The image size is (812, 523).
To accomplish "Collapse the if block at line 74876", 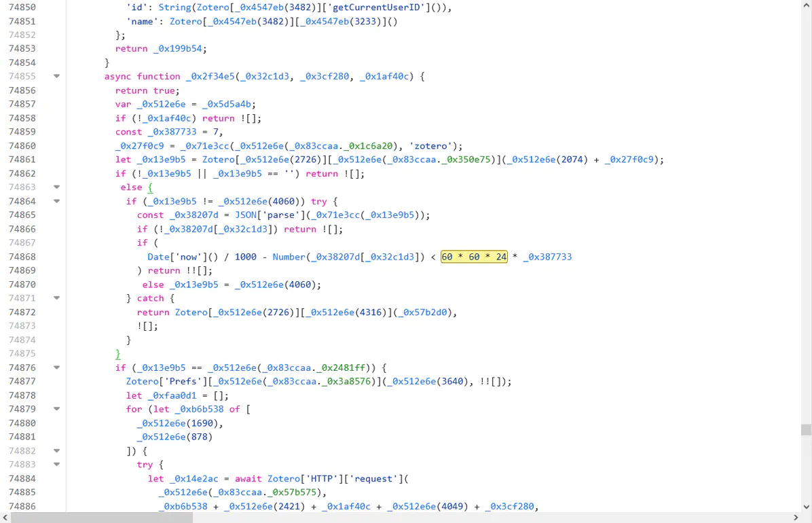I will 56,367.
